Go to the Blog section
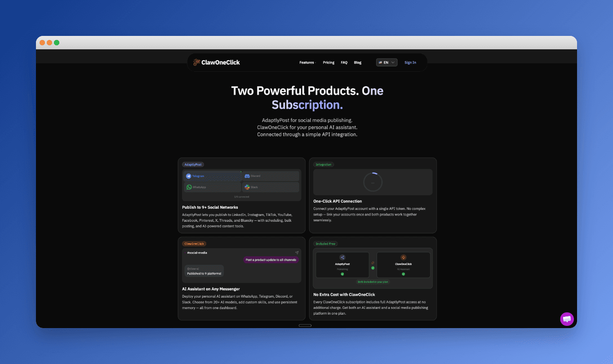 (357, 62)
